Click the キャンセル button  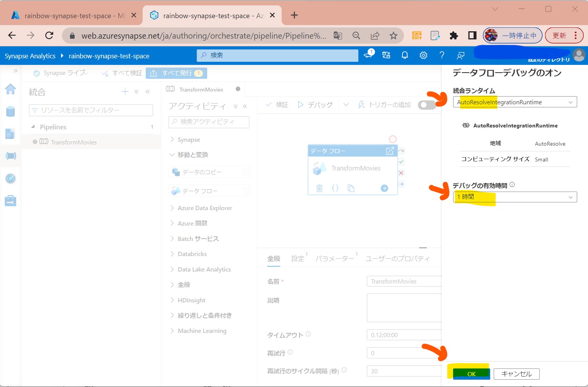click(x=516, y=374)
